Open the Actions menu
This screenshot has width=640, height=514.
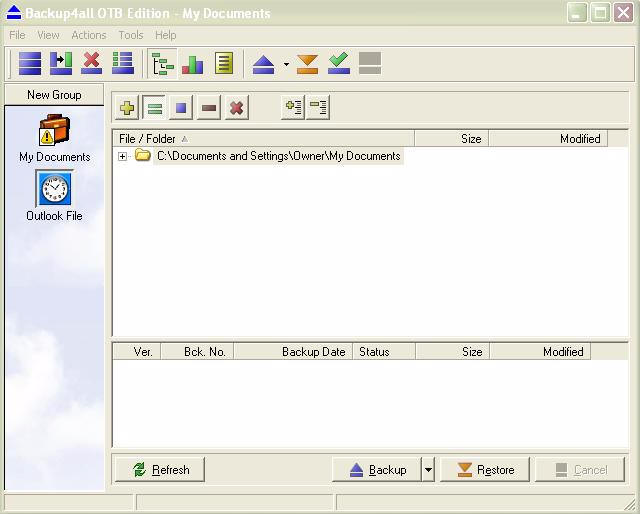[x=89, y=35]
